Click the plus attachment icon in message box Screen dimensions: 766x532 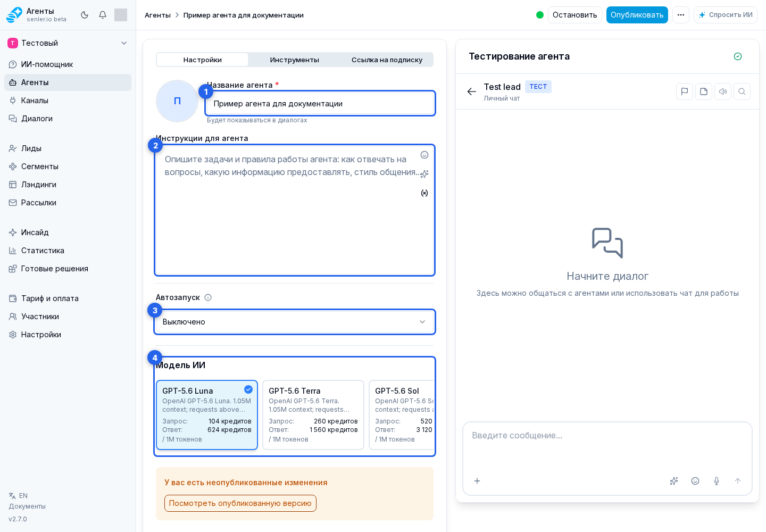pyautogui.click(x=477, y=481)
